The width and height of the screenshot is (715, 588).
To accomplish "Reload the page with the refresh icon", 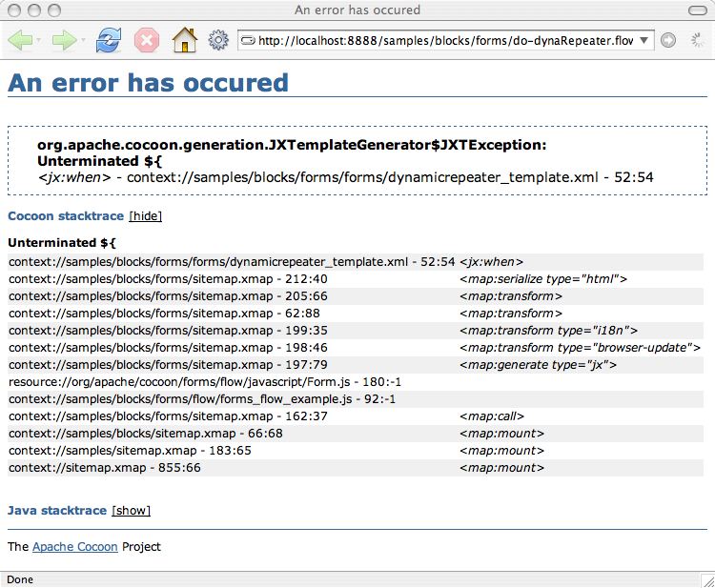I will pyautogui.click(x=109, y=40).
